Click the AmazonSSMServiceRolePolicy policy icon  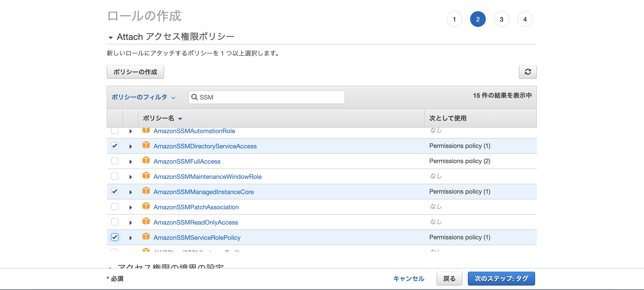[146, 238]
